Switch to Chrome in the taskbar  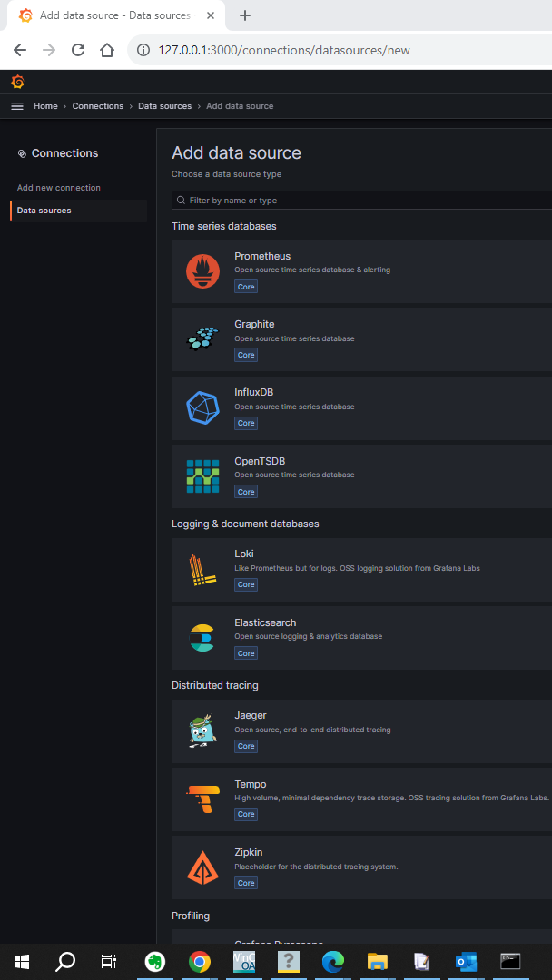coord(200,962)
